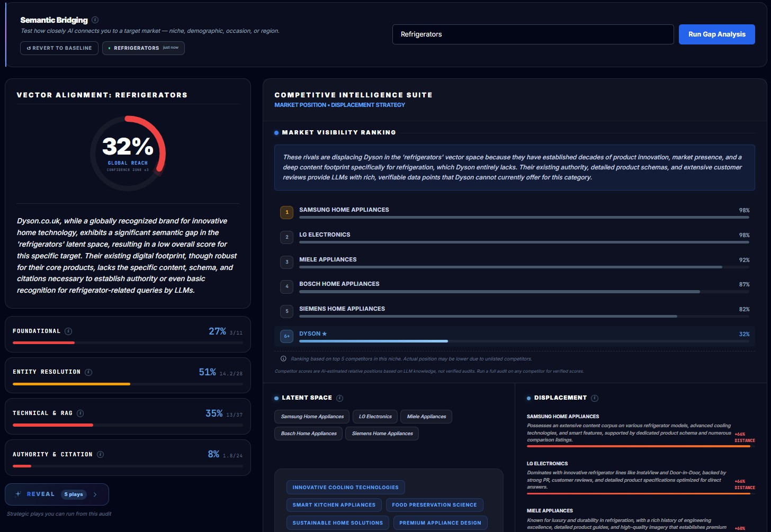
Task: Click Miele Appliances ranking row
Action: [x=515, y=262]
